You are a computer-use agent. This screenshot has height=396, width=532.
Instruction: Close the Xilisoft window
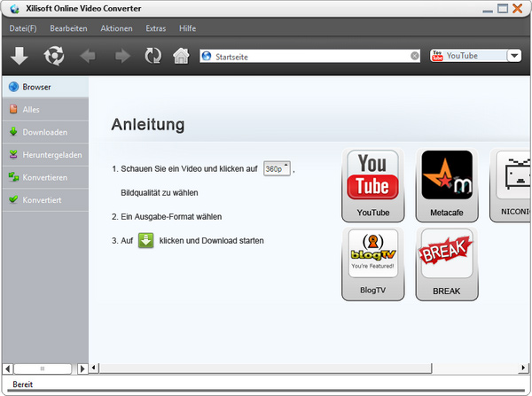pyautogui.click(x=518, y=9)
